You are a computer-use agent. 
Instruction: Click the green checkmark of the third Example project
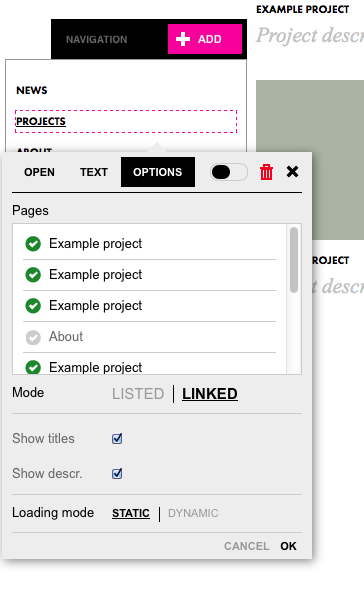[x=33, y=306]
